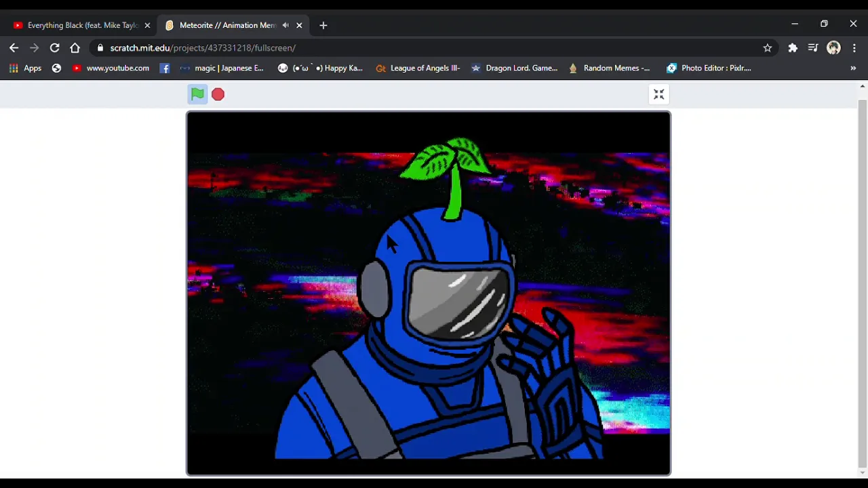Image resolution: width=868 pixels, height=488 pixels.
Task: Open the Random Memes bookmark
Action: pyautogui.click(x=609, y=68)
